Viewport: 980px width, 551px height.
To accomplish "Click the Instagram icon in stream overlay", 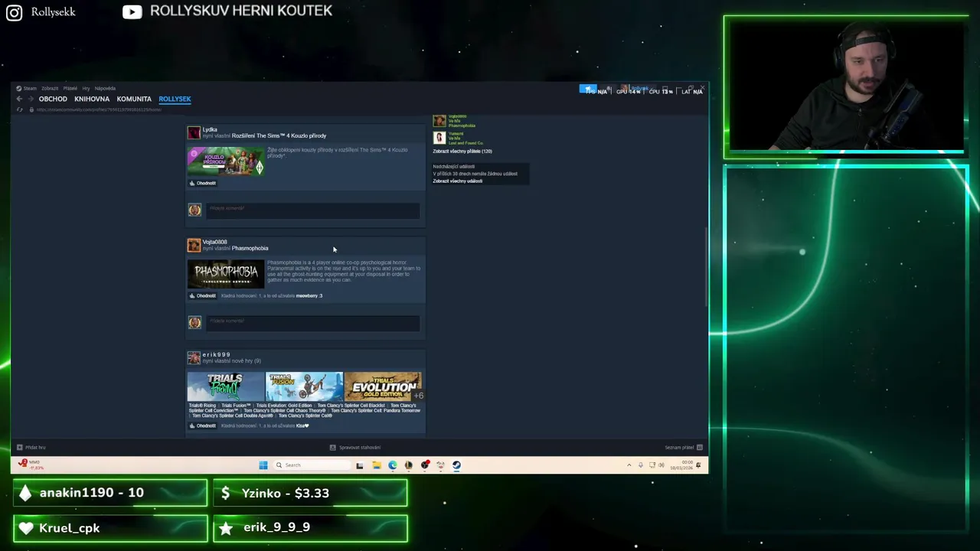I will [14, 12].
